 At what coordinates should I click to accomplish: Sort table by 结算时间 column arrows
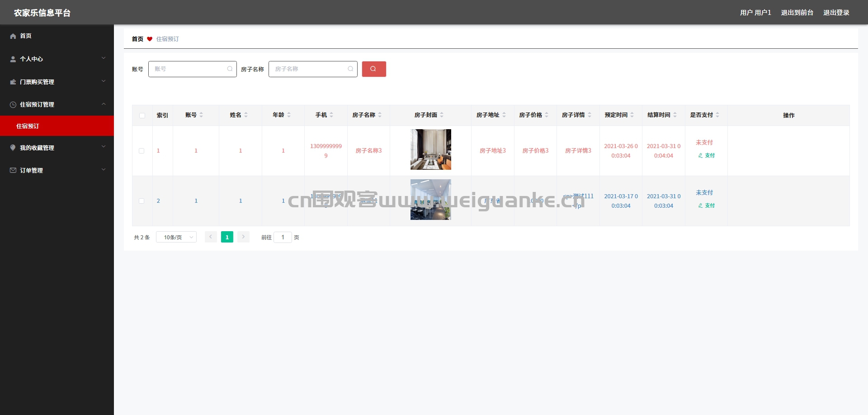point(675,115)
